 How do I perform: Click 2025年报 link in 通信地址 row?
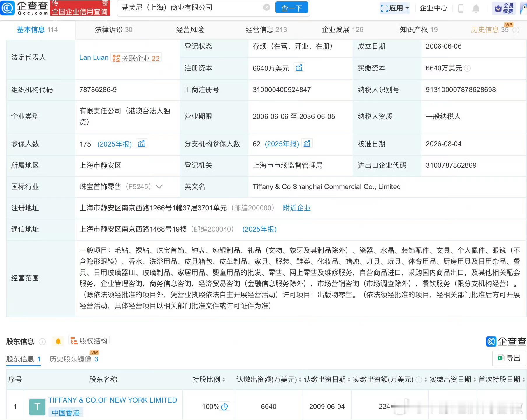259,229
